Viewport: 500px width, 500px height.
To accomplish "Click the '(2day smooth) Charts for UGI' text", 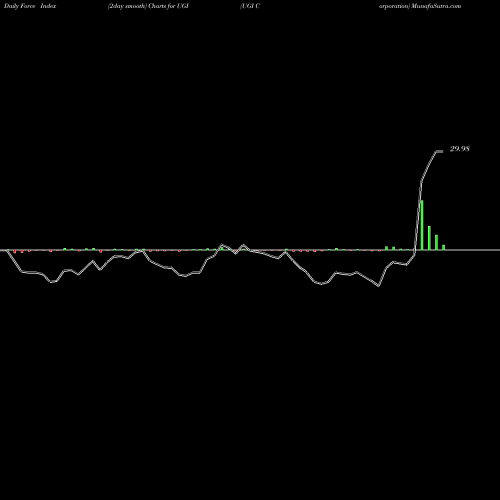I will click(148, 6).
